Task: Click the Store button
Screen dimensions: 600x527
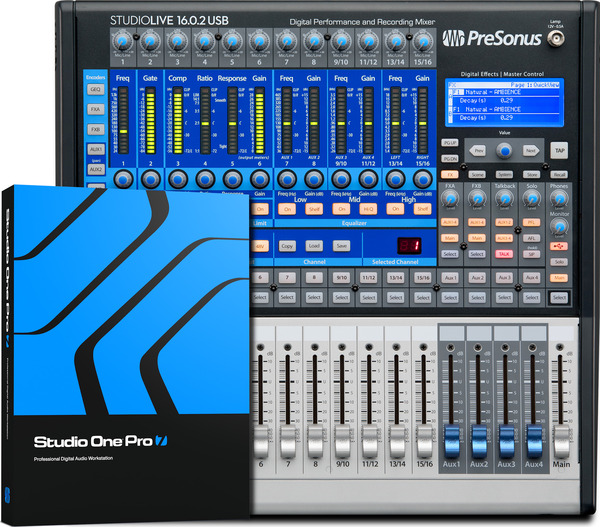Action: click(532, 175)
